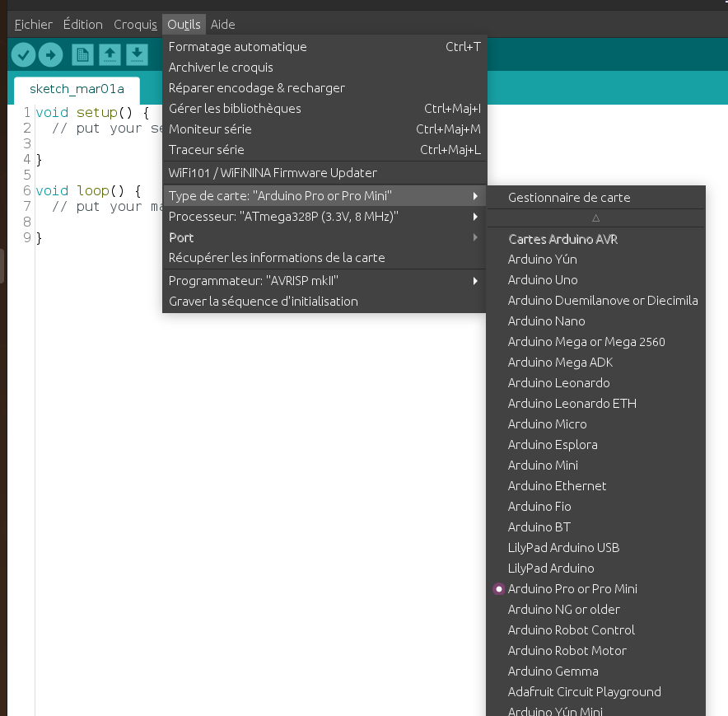Click the Save sketch down-arrow icon
Screen dimensions: 728x716
coord(137,55)
